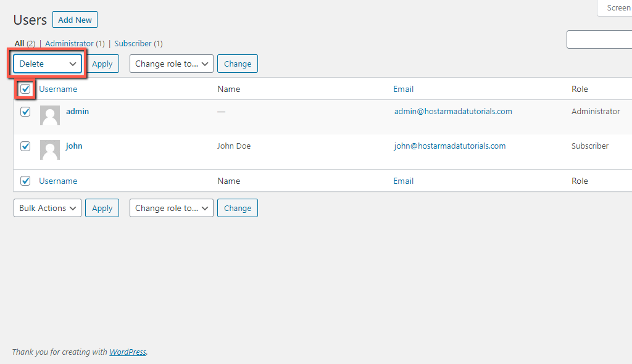
Task: Click admin@hostarmadatutorials.com email link
Action: 453,111
